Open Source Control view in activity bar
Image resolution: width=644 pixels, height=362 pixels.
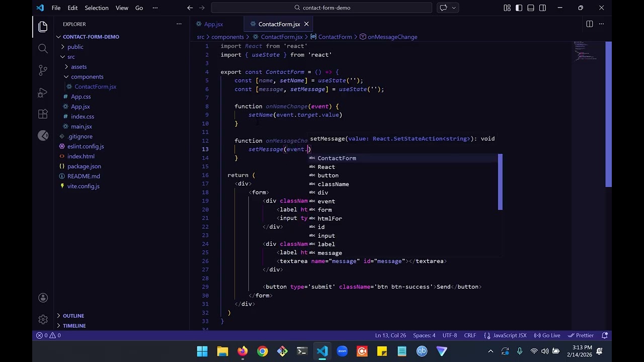click(43, 70)
